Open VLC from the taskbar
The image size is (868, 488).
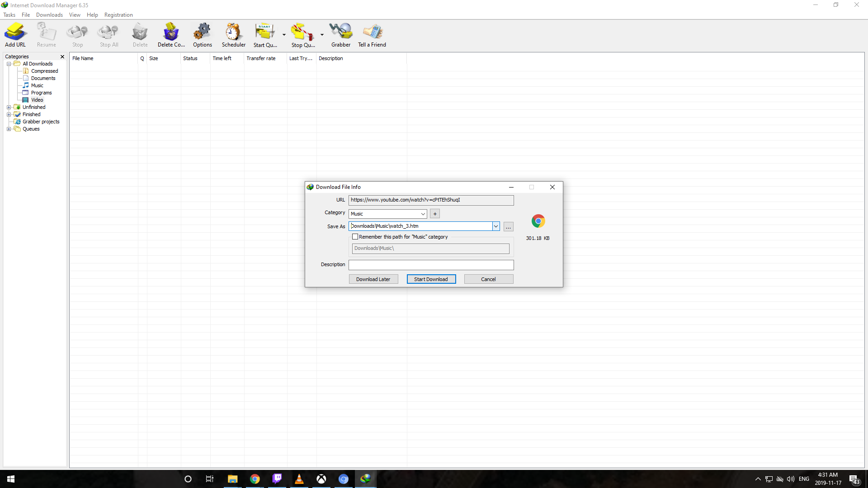pyautogui.click(x=299, y=479)
